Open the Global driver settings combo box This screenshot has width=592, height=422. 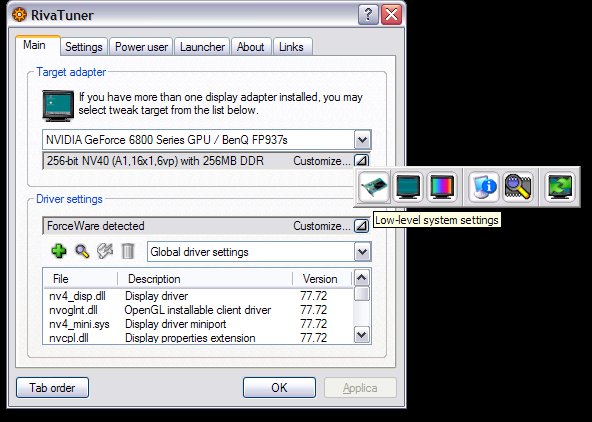tap(259, 252)
